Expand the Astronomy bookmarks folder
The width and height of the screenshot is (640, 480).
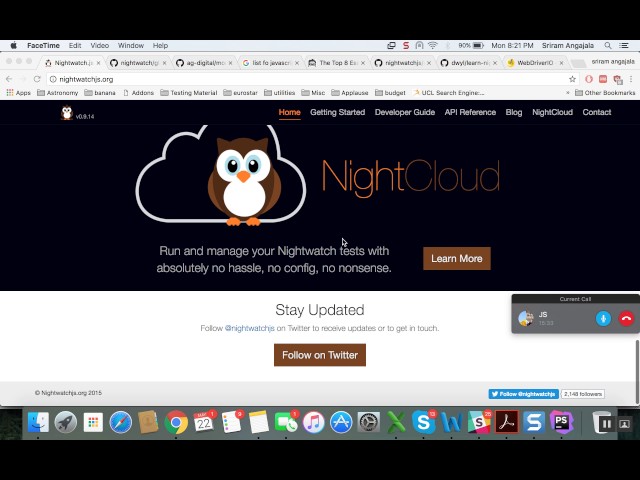click(58, 93)
